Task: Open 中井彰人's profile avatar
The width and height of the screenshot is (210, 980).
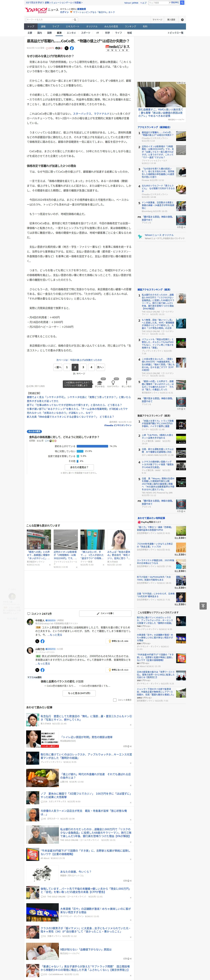Action: click(30, 622)
